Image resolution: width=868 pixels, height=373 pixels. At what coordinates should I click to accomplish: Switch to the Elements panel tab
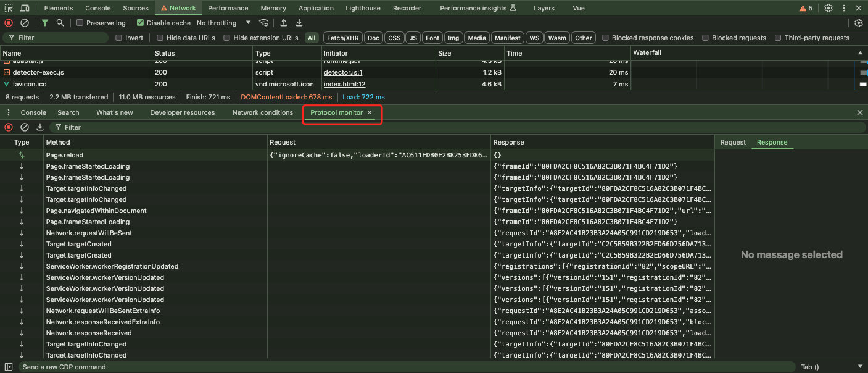(x=59, y=8)
